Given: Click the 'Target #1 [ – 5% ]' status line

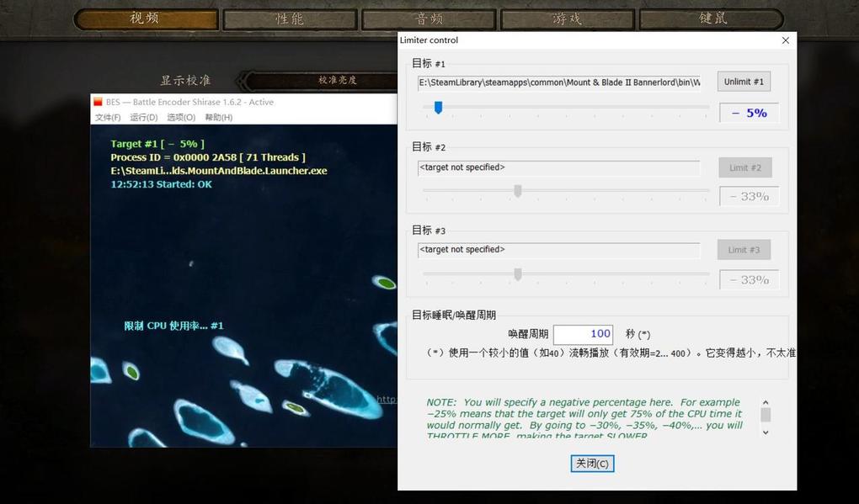Looking at the screenshot, I should click(x=157, y=144).
